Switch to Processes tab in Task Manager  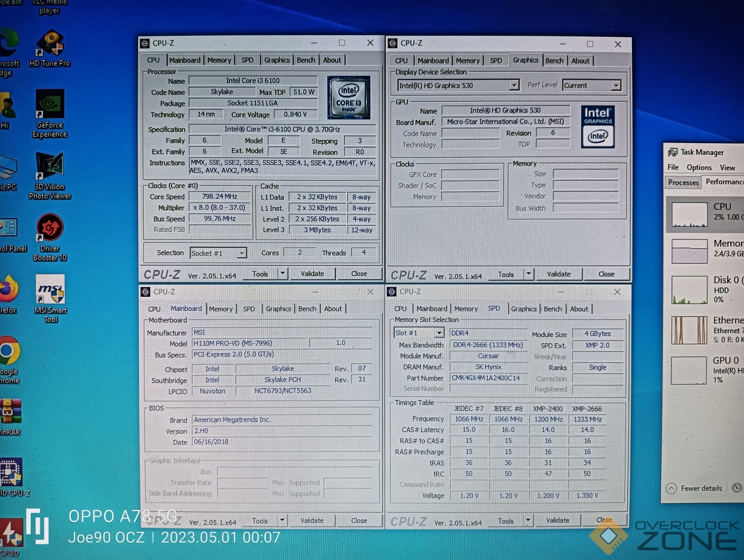click(683, 182)
